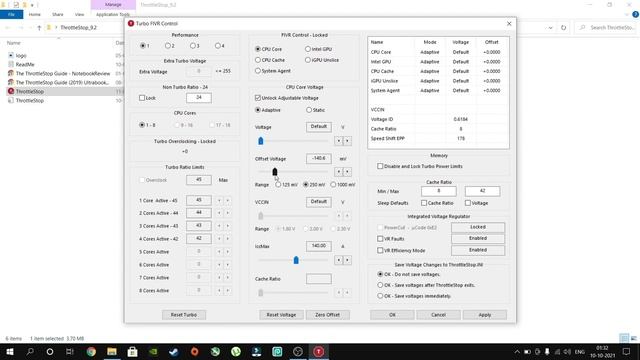Click the Offset Voltage value field
The height and width of the screenshot is (360, 640).
[x=318, y=158]
